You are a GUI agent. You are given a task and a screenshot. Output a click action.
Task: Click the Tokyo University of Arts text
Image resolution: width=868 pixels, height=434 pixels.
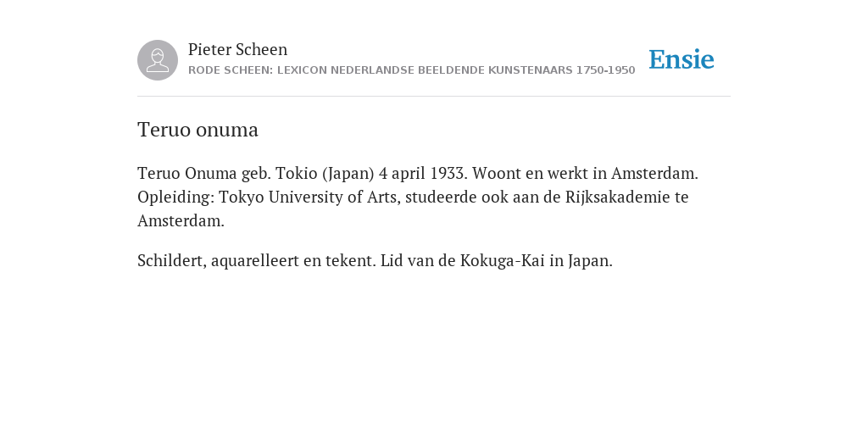309,197
